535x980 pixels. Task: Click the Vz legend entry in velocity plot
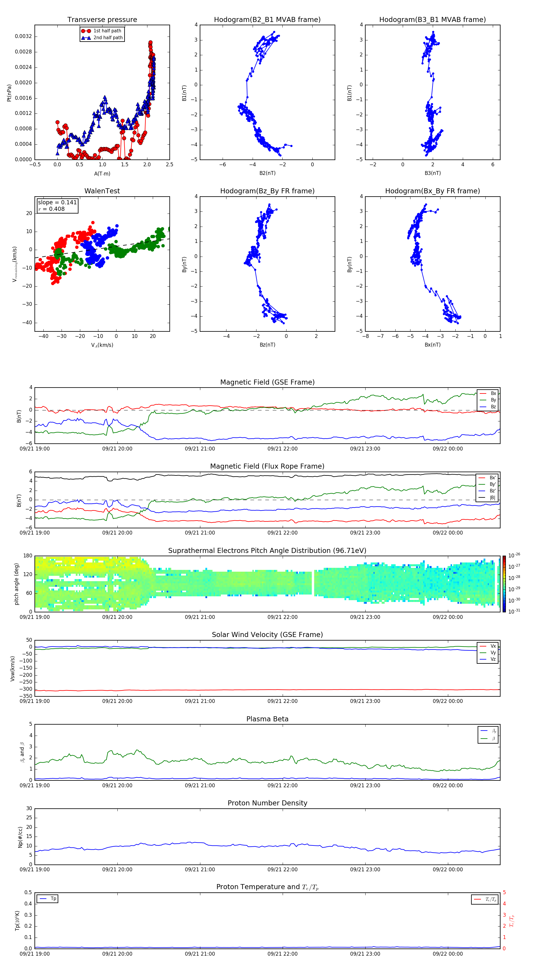pos(488,659)
